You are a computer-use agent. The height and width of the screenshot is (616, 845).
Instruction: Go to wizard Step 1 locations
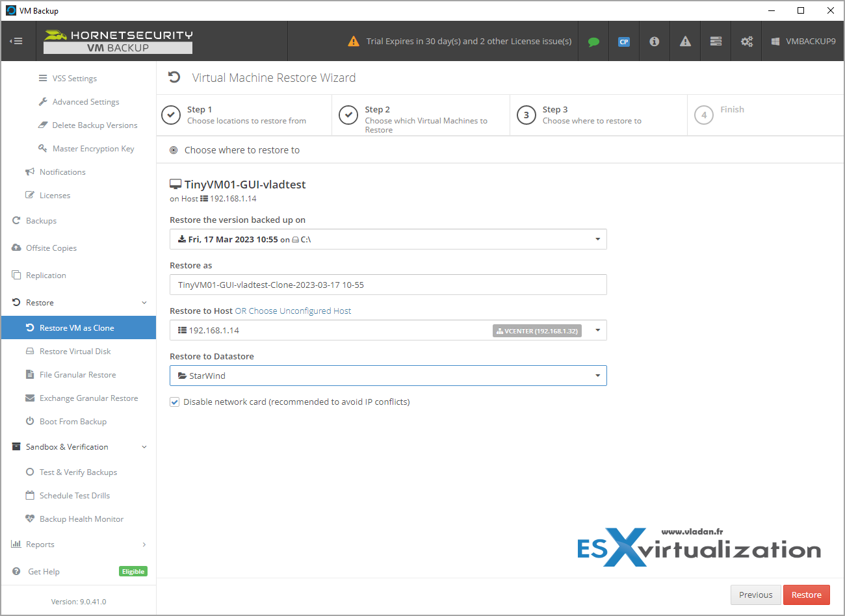click(244, 115)
